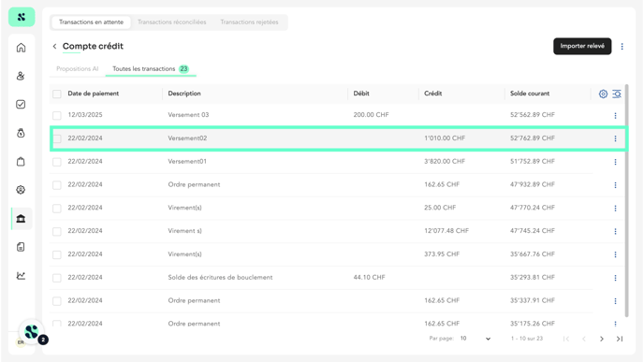Open the chart reports icon in sidebar
This screenshot has width=644, height=362.
point(21,275)
